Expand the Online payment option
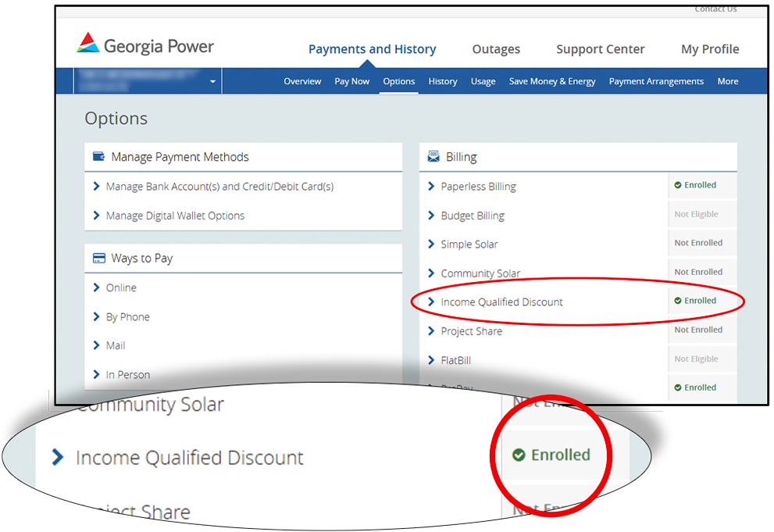The width and height of the screenshot is (774, 532). click(121, 288)
